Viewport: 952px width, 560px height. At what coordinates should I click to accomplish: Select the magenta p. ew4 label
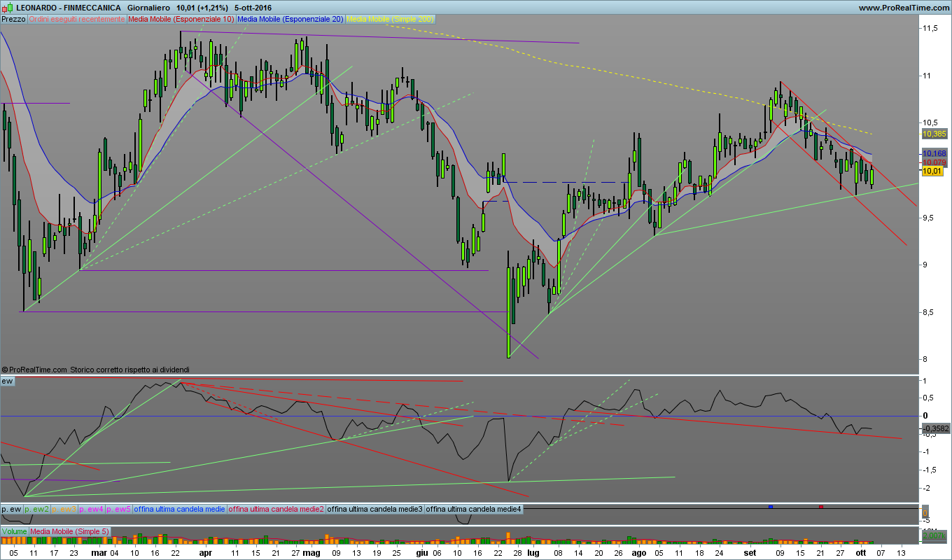[92, 509]
